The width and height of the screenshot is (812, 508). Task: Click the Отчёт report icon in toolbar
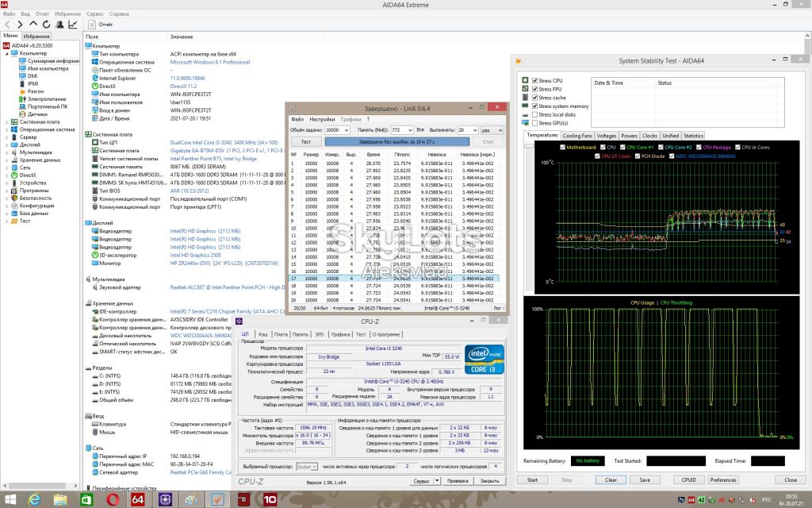point(92,25)
